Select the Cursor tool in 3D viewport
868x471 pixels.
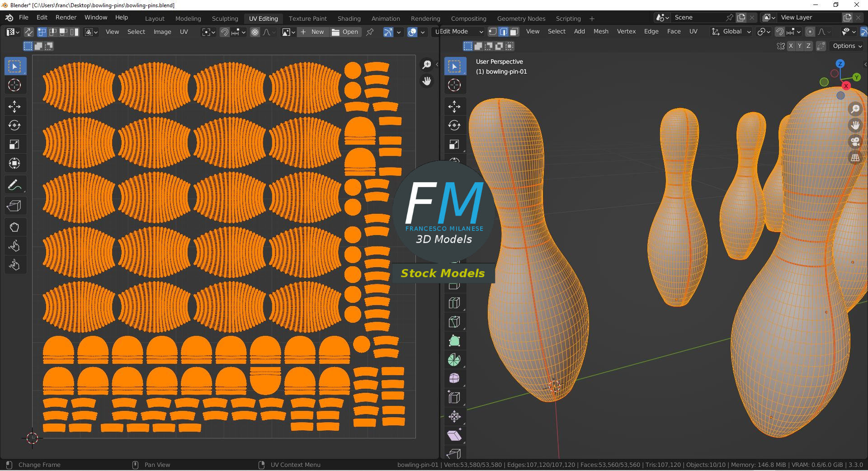point(454,85)
